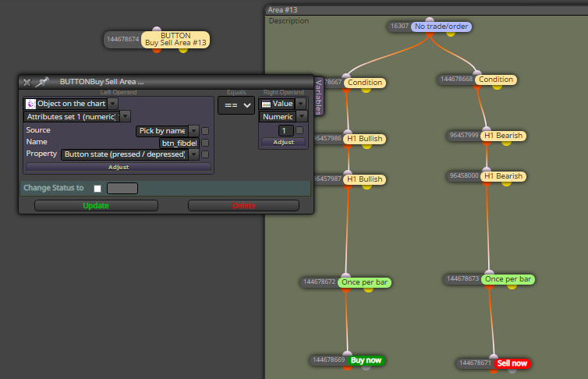The width and height of the screenshot is (588, 379).
Task: Toggle checkbox next to Source row
Action: click(205, 131)
